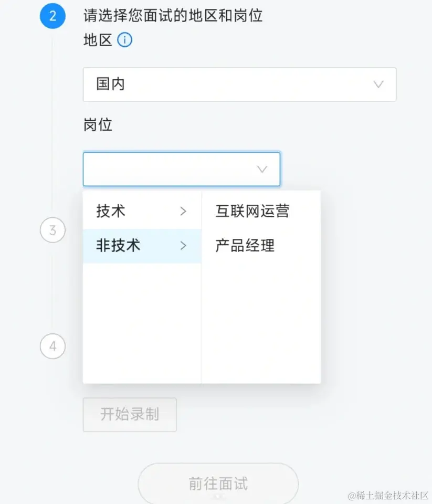Click the blue step 2 indicator circle
The width and height of the screenshot is (432, 504).
(x=52, y=16)
